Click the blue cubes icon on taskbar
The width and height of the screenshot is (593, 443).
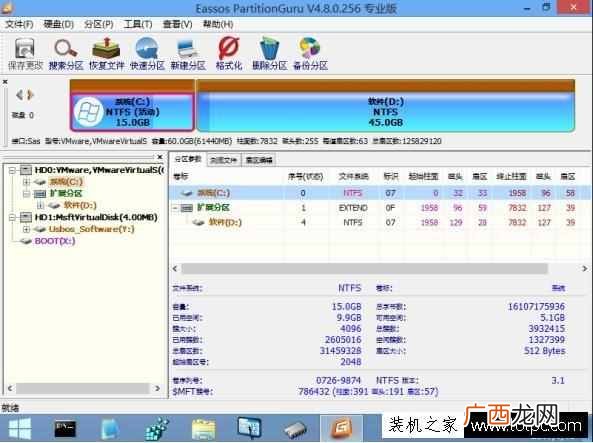[x=157, y=429]
